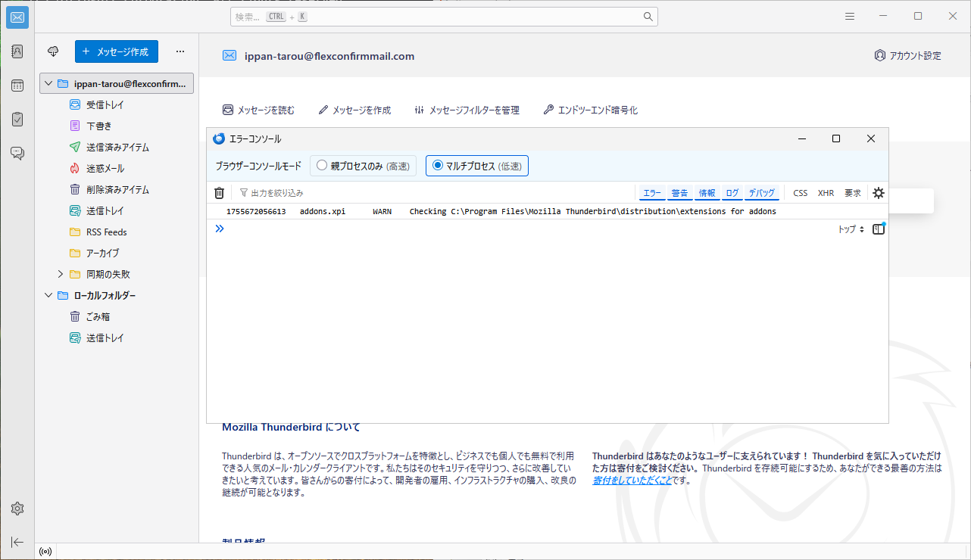Open the Address Book from the left sidebar
The height and width of the screenshot is (560, 971).
[17, 51]
